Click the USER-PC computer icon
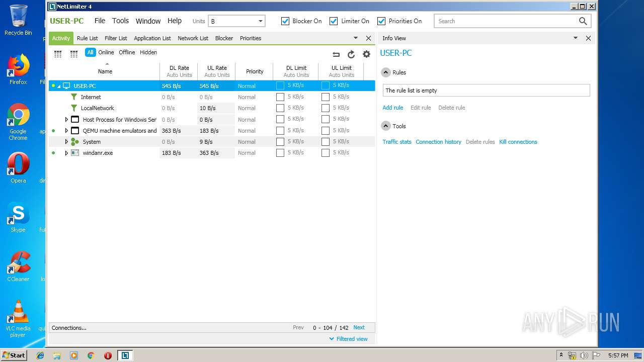644x362 pixels. pos(66,86)
